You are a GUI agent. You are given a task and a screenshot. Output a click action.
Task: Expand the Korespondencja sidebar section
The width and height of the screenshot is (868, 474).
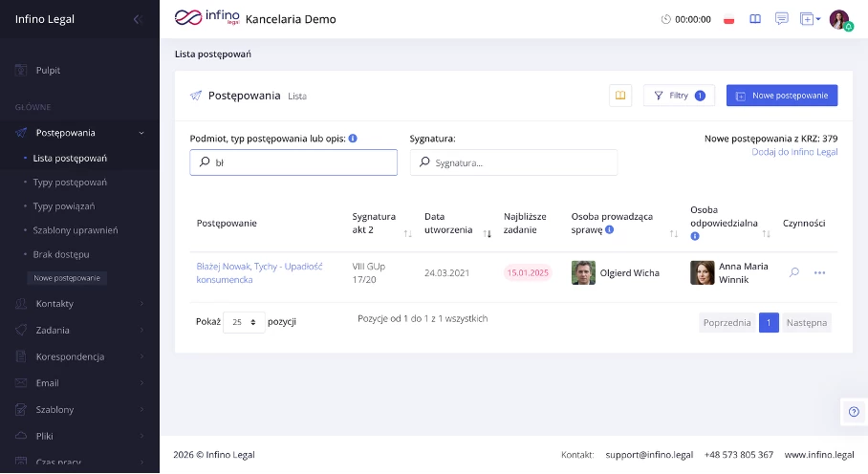79,356
